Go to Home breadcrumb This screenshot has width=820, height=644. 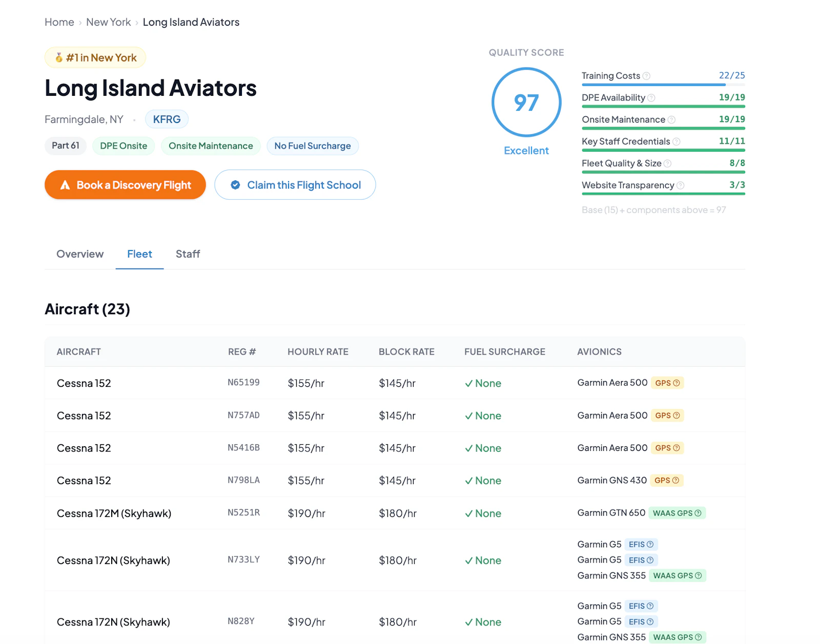(x=59, y=22)
